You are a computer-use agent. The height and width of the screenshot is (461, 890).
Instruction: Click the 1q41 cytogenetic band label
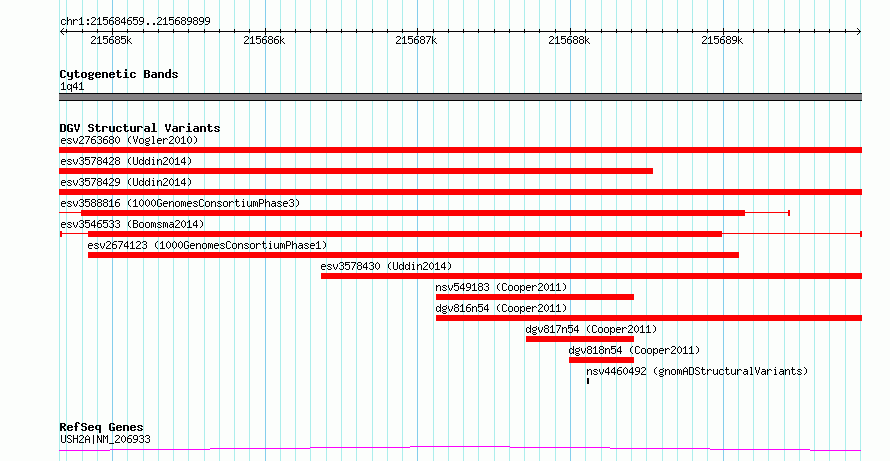pos(72,87)
